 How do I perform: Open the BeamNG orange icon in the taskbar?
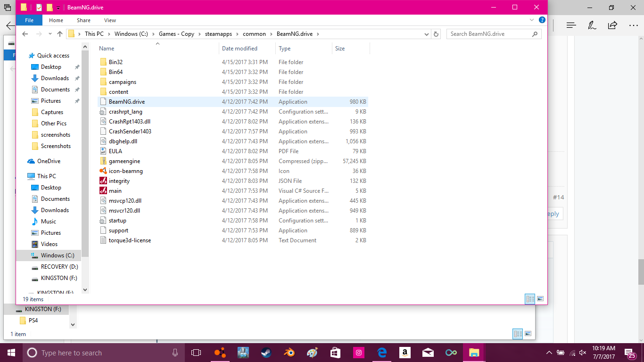click(220, 353)
